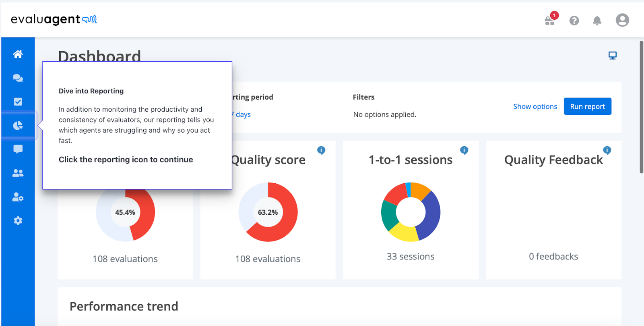Expand filters with Show options link
This screenshot has width=644, height=326.
pyautogui.click(x=535, y=106)
